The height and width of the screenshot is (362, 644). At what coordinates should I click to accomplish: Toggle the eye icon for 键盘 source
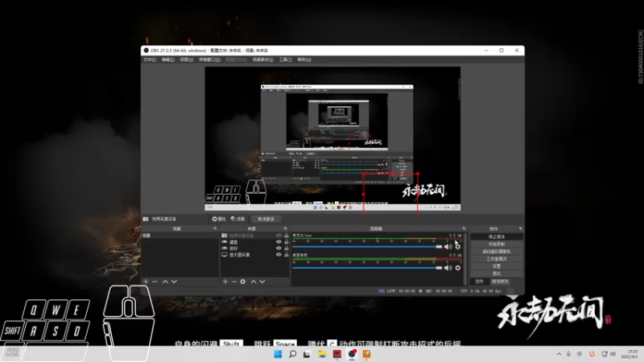[279, 242]
